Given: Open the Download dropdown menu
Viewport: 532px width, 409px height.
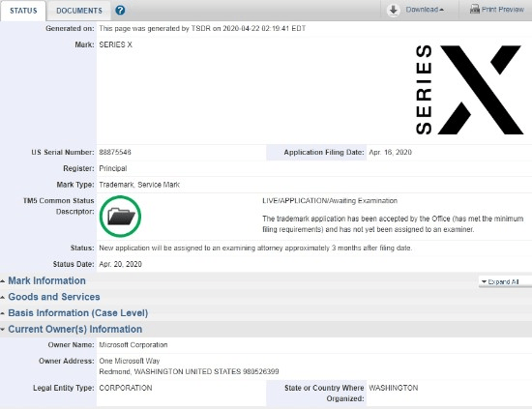Looking at the screenshot, I should pyautogui.click(x=425, y=10).
